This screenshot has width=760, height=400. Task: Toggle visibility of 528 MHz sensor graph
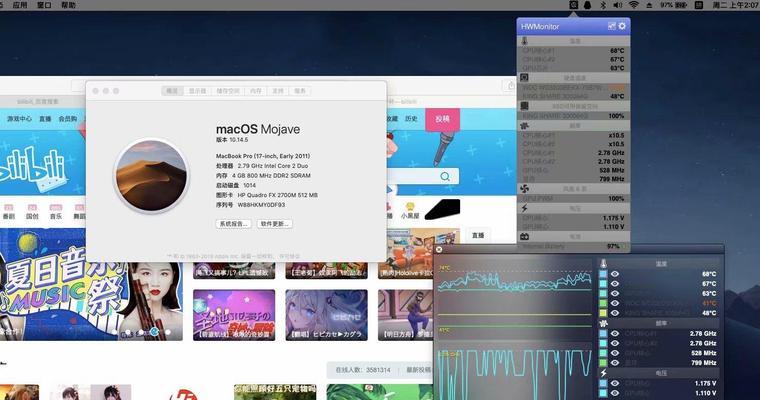point(615,353)
